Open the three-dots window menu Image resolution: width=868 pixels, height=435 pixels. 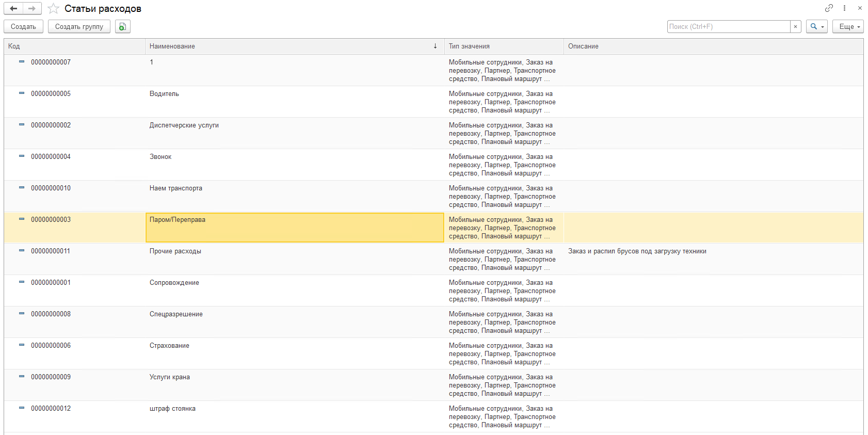(844, 8)
